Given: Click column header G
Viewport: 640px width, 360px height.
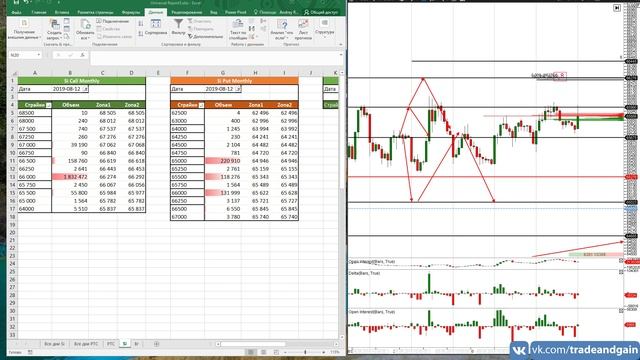Looking at the screenshot, I should tap(222, 73).
